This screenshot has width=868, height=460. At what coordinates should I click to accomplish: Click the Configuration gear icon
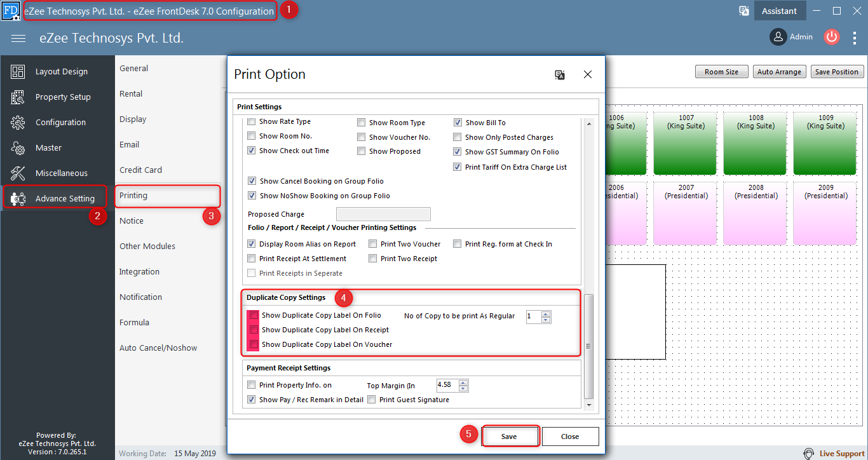[18, 123]
